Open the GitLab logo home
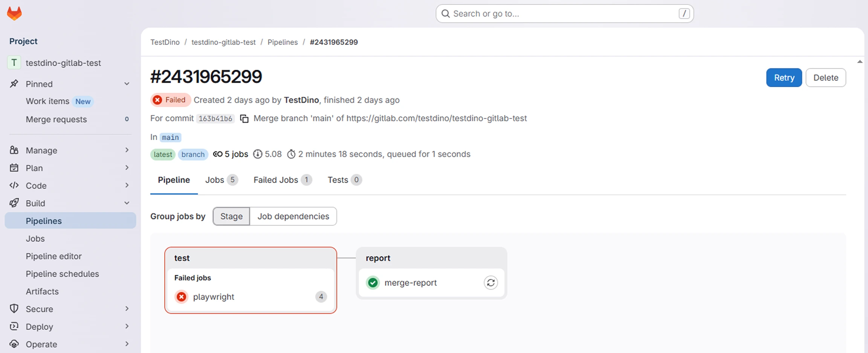 (x=14, y=14)
